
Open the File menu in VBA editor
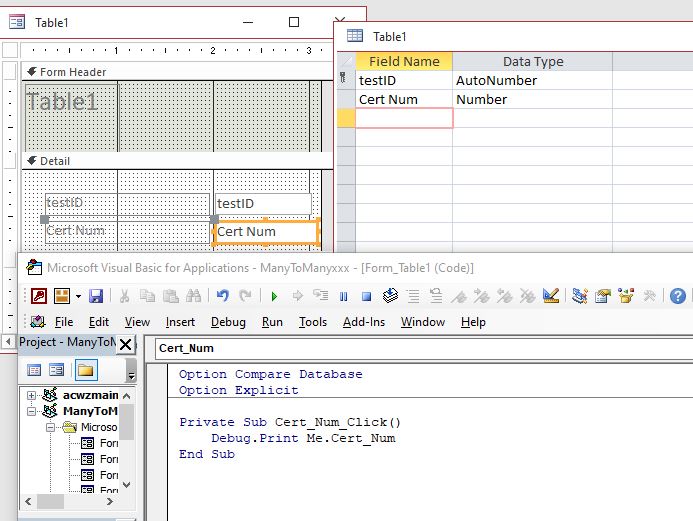pyautogui.click(x=64, y=322)
